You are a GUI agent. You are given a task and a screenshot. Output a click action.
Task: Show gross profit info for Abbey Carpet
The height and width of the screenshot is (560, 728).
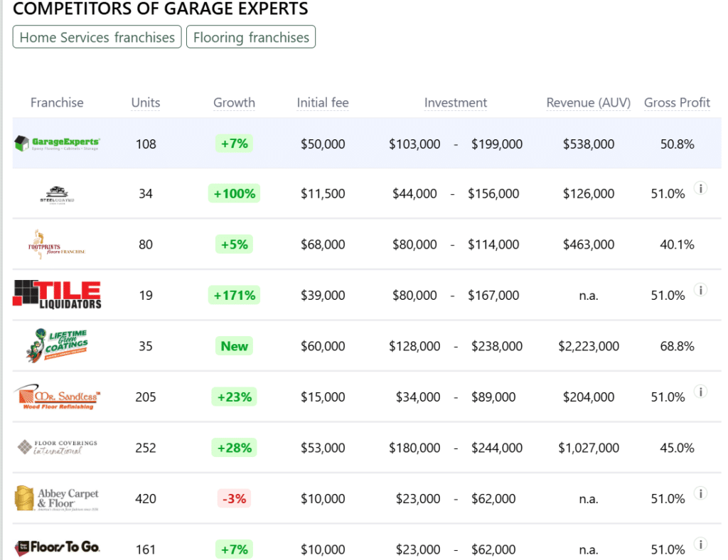click(700, 493)
